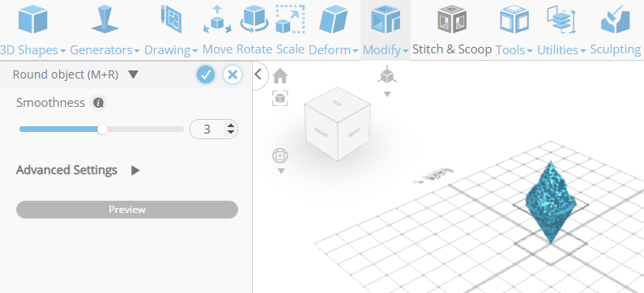
Task: Open the Deform menu label
Action: 334,50
